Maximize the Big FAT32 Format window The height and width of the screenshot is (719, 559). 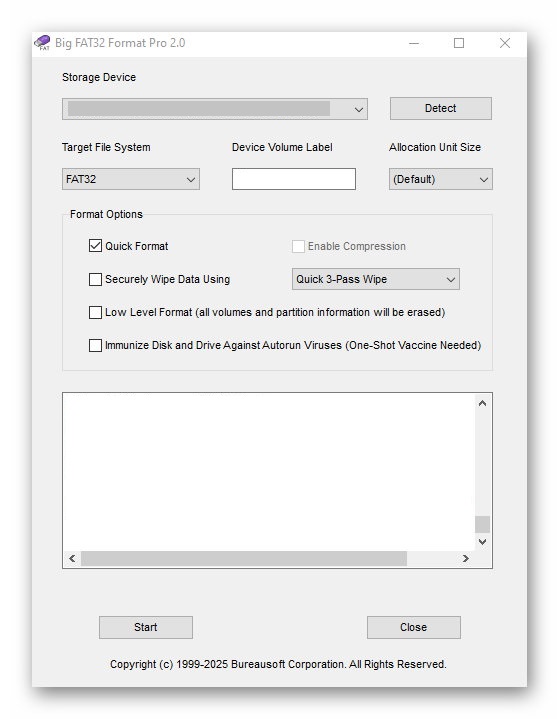(459, 43)
